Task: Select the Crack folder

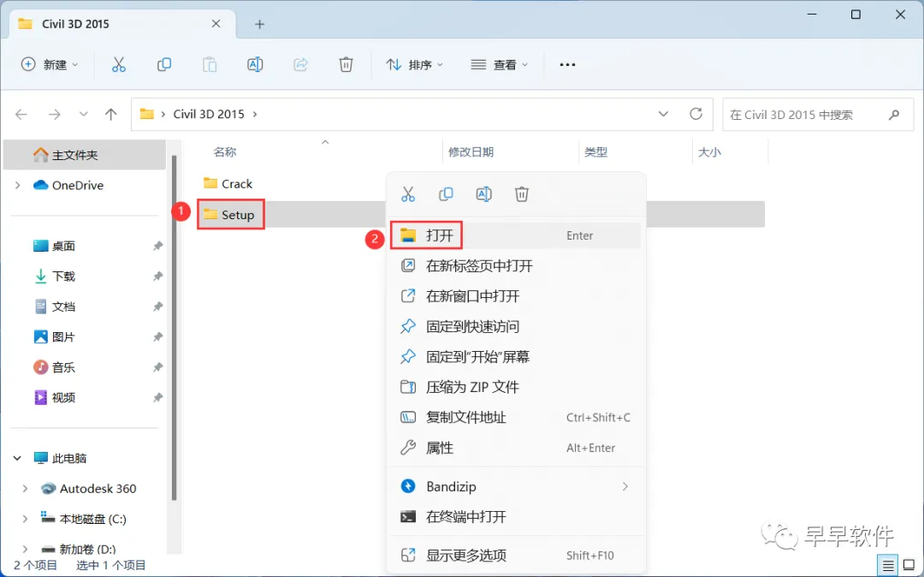Action: (228, 184)
